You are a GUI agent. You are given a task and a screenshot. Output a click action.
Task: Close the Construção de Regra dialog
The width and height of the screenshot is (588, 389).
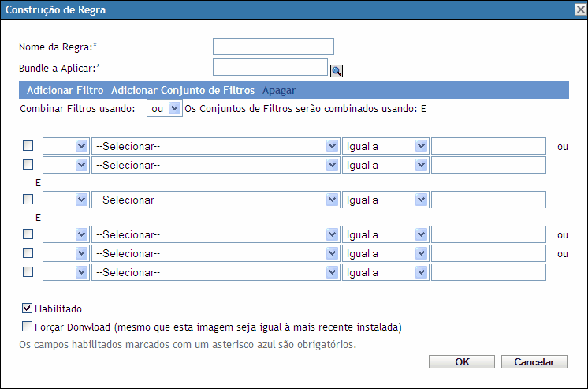tap(580, 9)
